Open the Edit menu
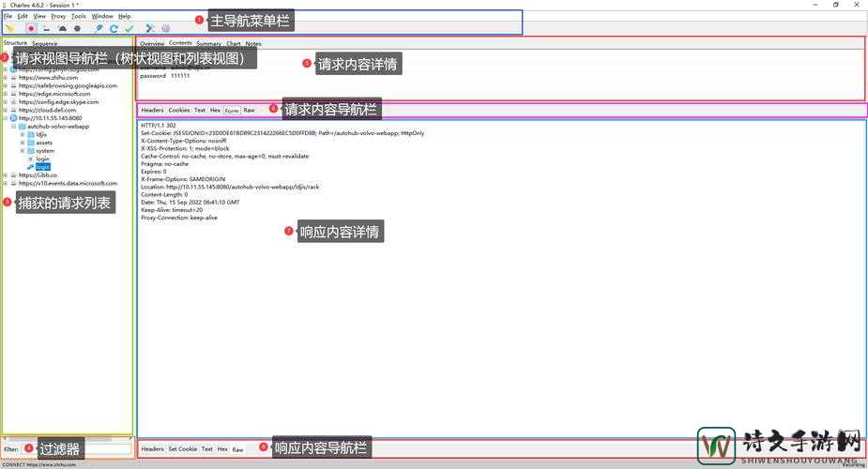 pos(23,16)
